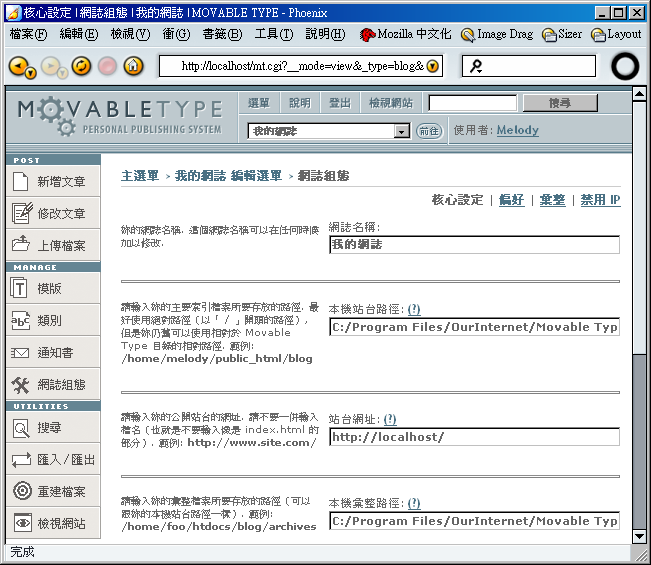Open 搜尋 search utility sidebar icon
The image size is (651, 565).
[21, 428]
